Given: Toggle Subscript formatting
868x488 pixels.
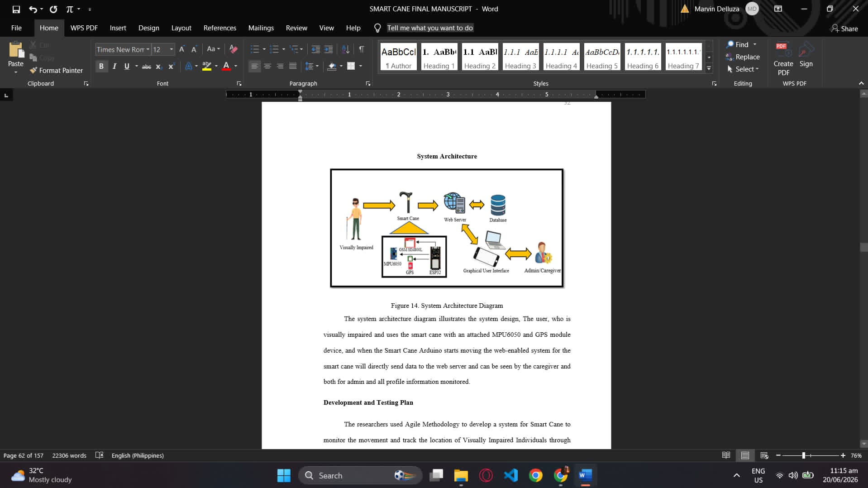Looking at the screenshot, I should (x=159, y=67).
